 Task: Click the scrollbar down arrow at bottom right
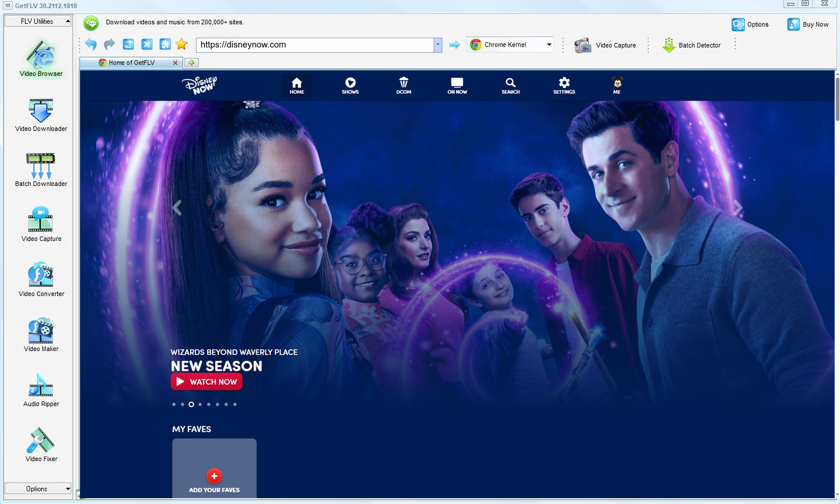pos(837,495)
